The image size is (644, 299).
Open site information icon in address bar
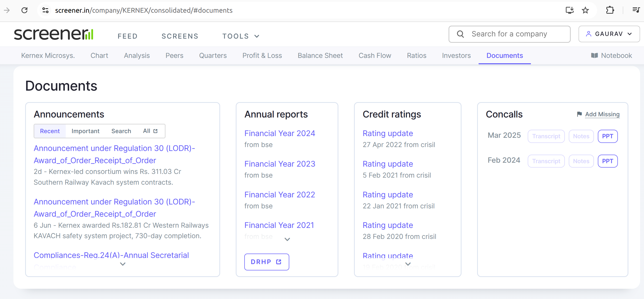point(45,10)
